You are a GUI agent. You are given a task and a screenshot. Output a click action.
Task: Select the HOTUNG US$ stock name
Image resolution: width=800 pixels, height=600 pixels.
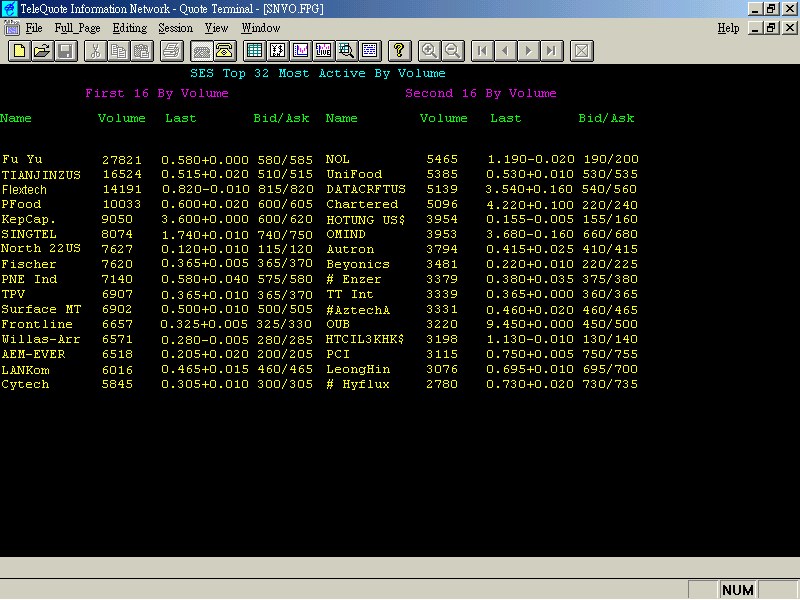366,220
